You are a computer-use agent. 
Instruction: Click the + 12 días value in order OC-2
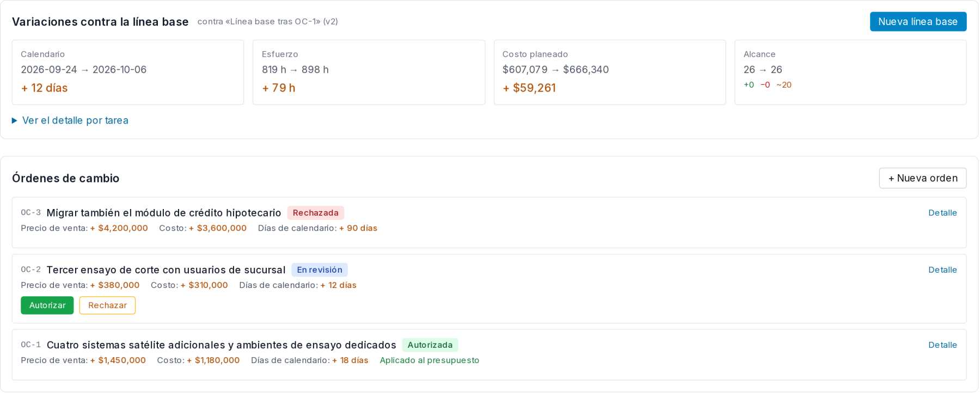coord(339,285)
